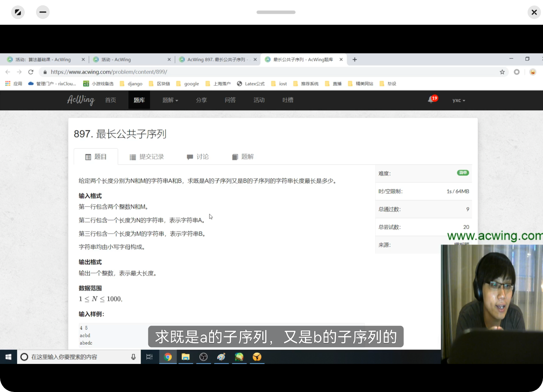543x392 pixels.
Task: Open the 首页 navigation link
Action: point(110,100)
